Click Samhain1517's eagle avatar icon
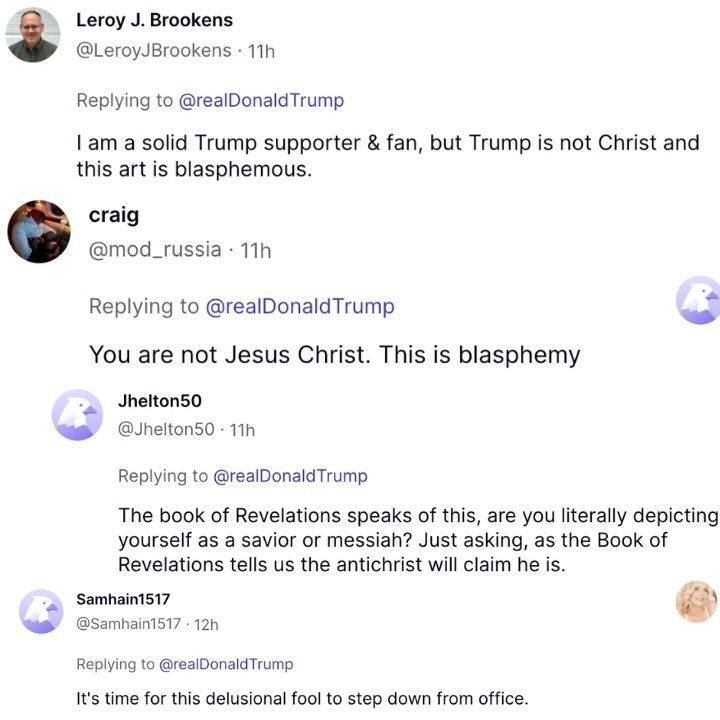This screenshot has height=720, width=720. tap(42, 611)
